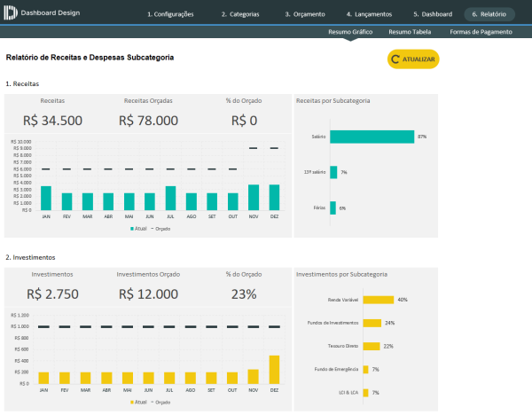The width and height of the screenshot is (532, 415).
Task: Go to the 2. Categorias tab
Action: tap(239, 14)
